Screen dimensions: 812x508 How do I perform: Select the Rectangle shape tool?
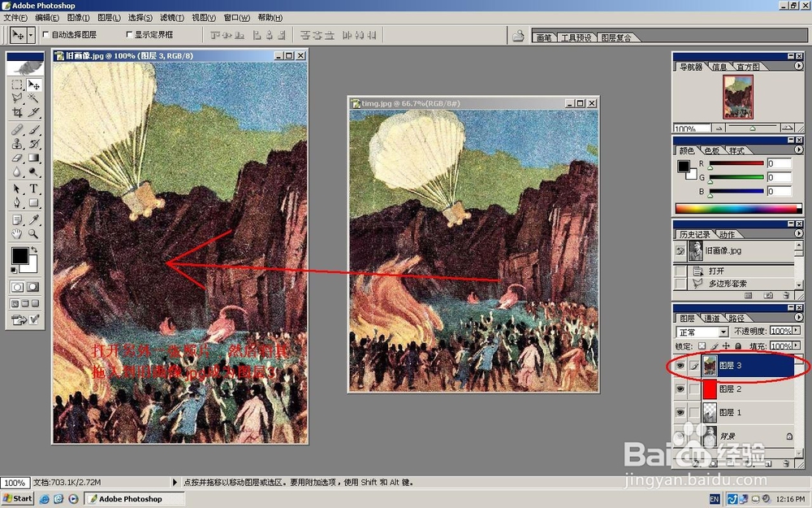pyautogui.click(x=33, y=202)
